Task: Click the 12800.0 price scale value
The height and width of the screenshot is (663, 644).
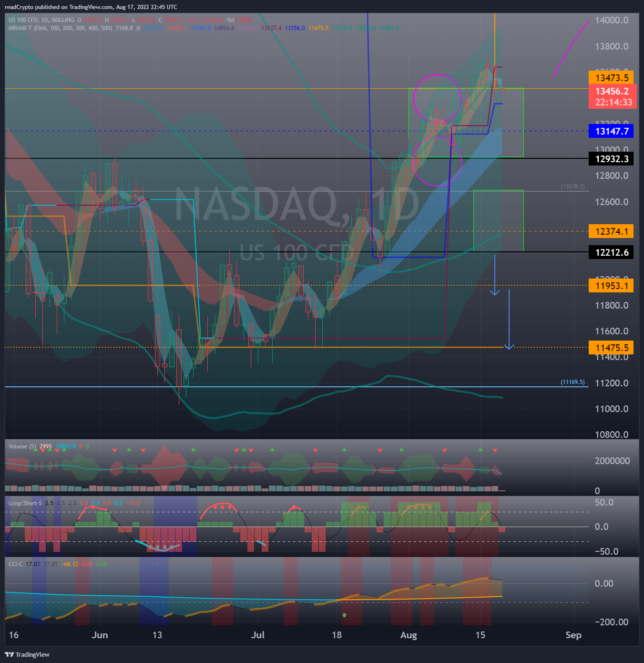Action: 612,176
